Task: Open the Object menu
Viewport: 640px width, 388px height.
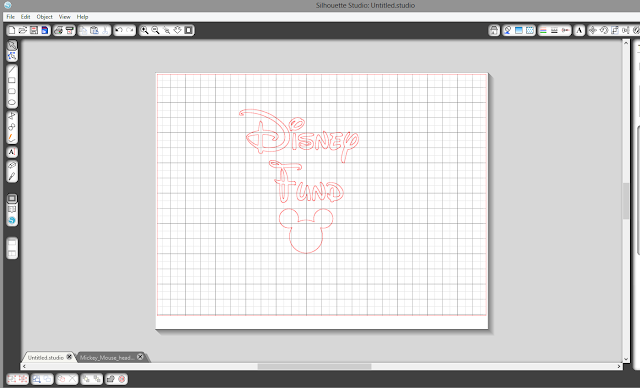Action: point(44,17)
